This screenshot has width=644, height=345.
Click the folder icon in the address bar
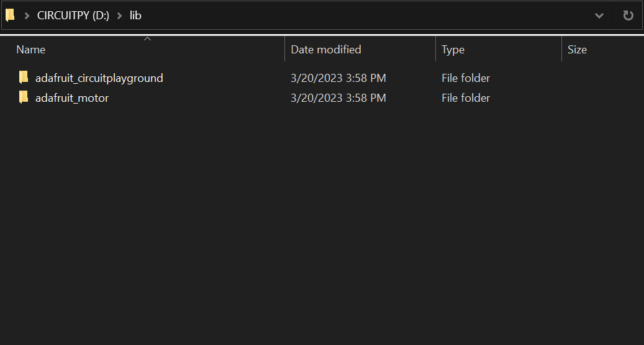pos(10,16)
